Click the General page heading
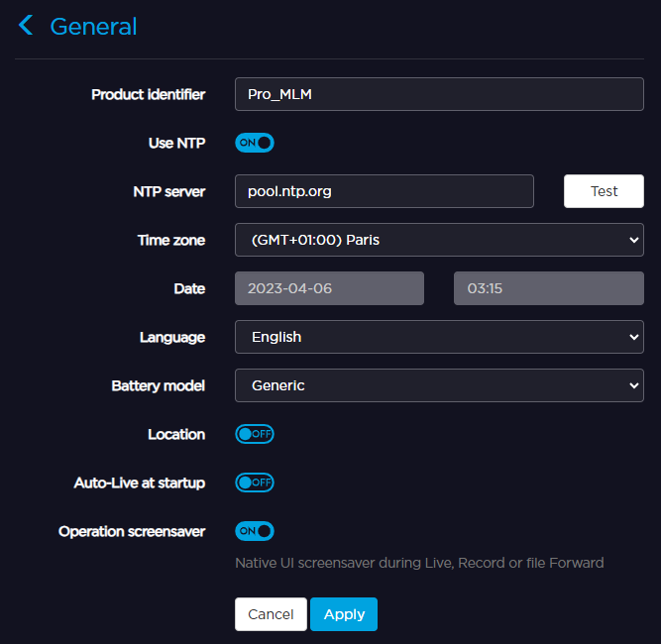661x644 pixels. 93,27
